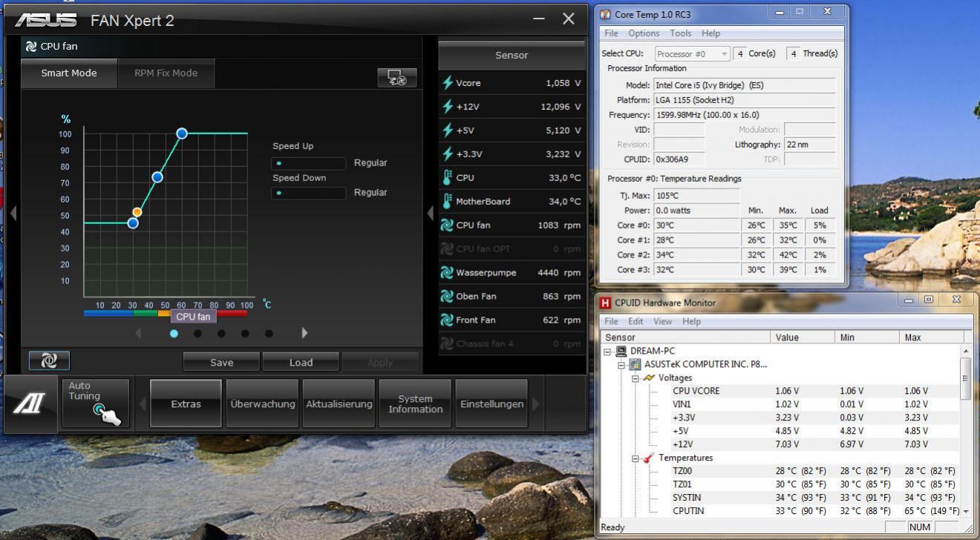Select the third fan page dot
Viewport: 980px width, 540px height.
(221, 334)
